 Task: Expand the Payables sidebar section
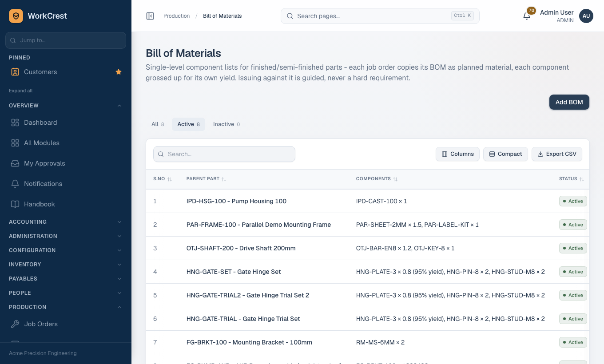click(x=66, y=279)
